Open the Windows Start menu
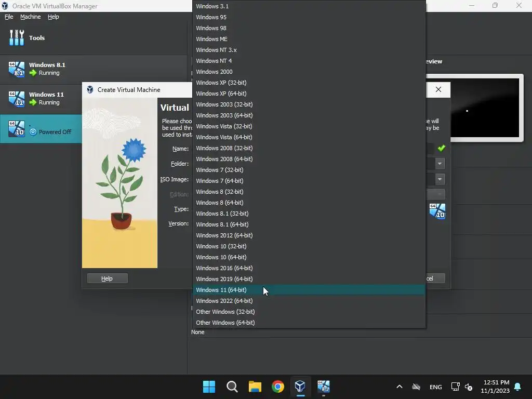Viewport: 532px width, 399px height. click(x=209, y=387)
